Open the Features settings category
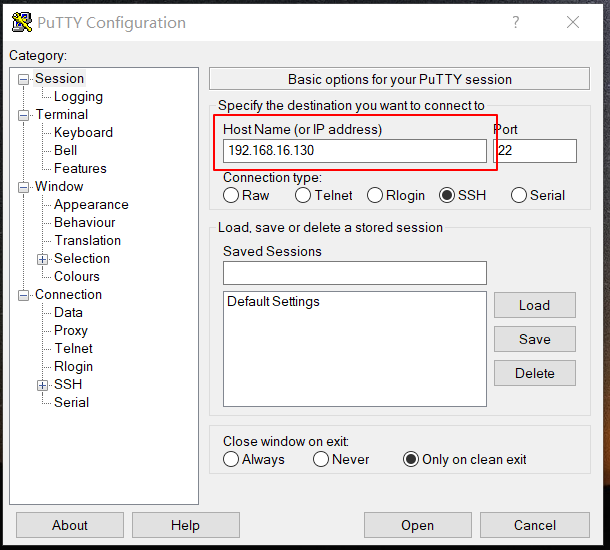 80,168
